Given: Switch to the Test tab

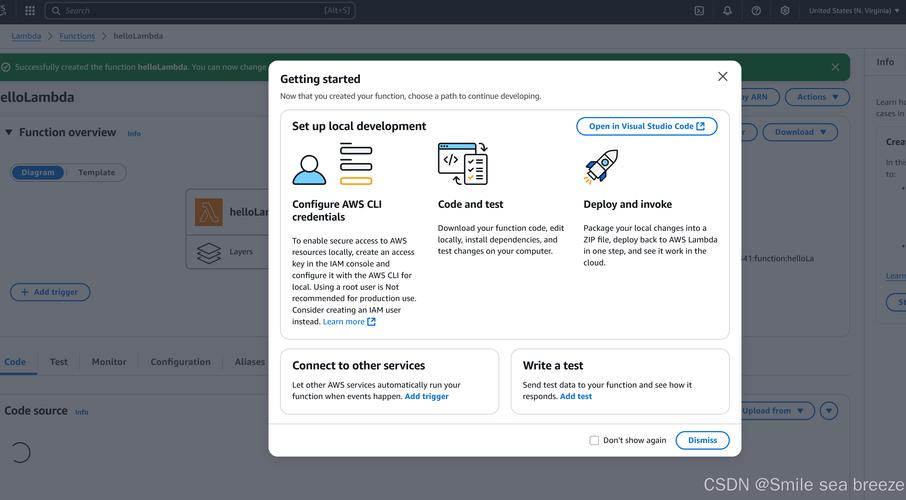Looking at the screenshot, I should (58, 362).
